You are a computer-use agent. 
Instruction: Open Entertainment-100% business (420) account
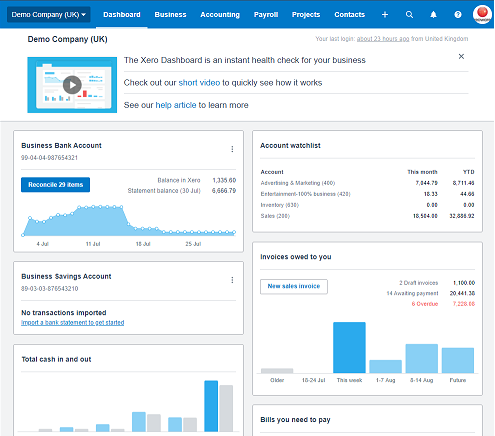pos(305,194)
